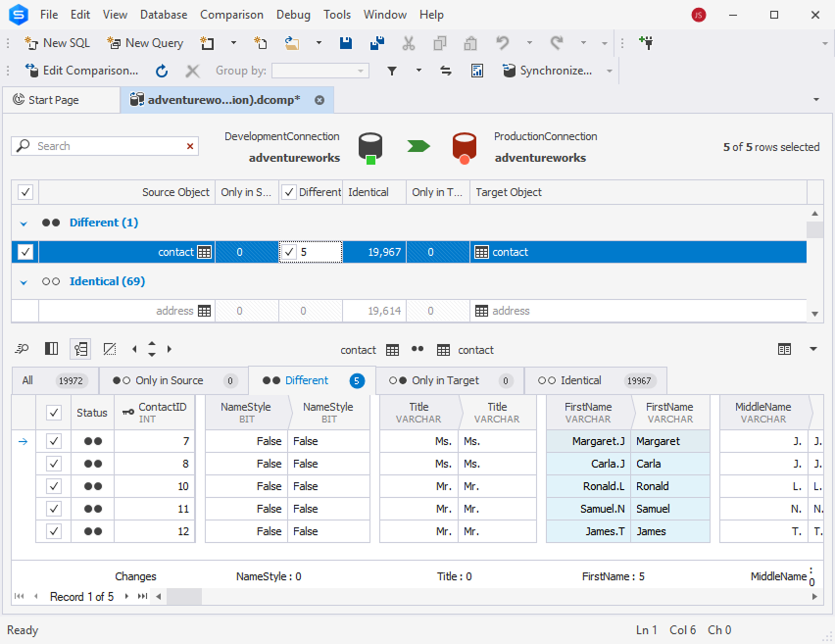Click the Save All icon

(x=376, y=43)
